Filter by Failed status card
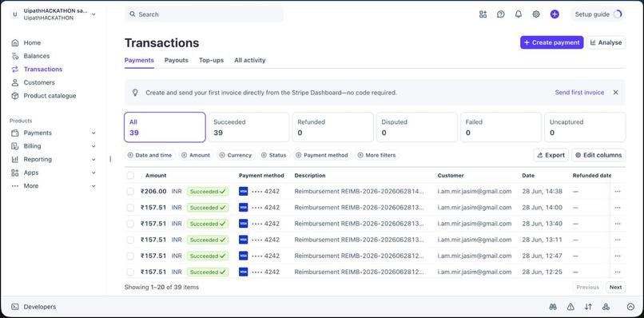 pyautogui.click(x=501, y=127)
